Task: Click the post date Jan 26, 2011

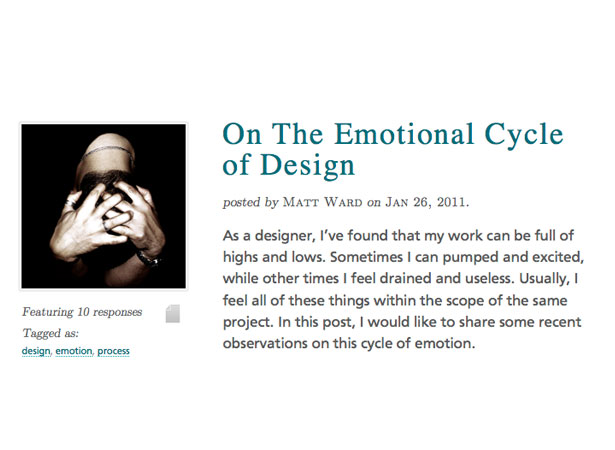Action: (x=427, y=202)
